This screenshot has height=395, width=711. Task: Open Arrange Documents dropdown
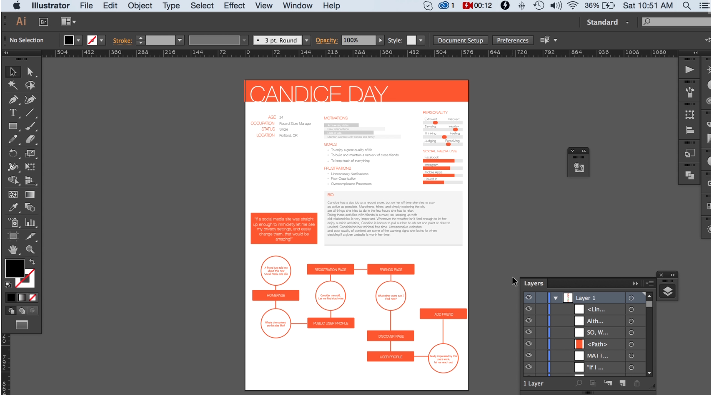(x=68, y=22)
